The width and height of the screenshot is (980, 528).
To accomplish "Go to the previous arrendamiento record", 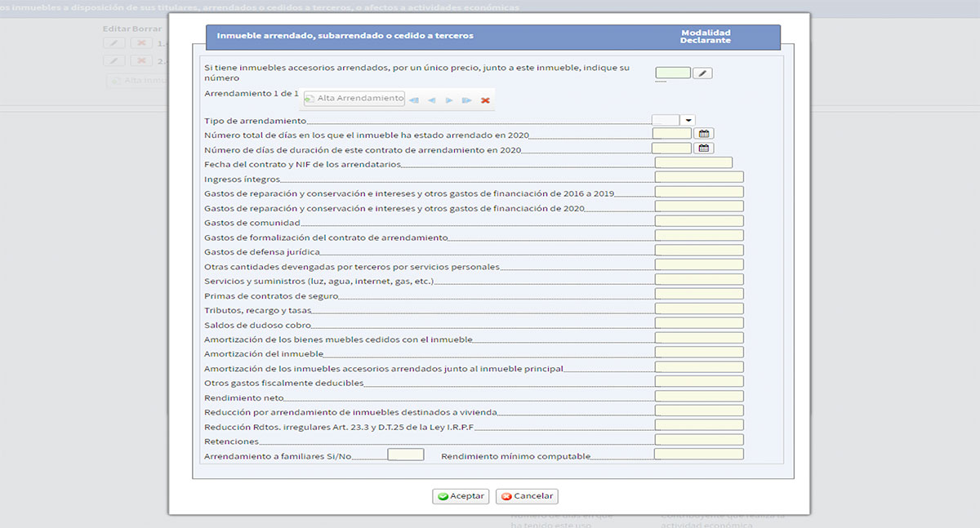I will coord(431,100).
